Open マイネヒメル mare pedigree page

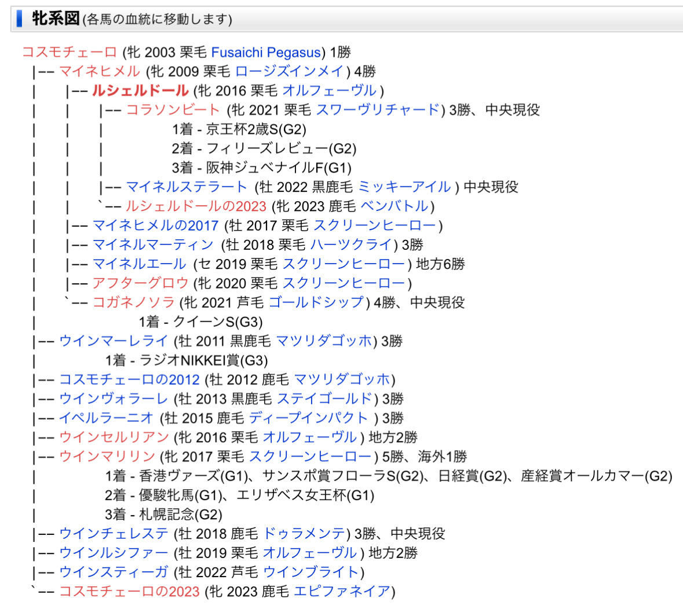tap(100, 71)
